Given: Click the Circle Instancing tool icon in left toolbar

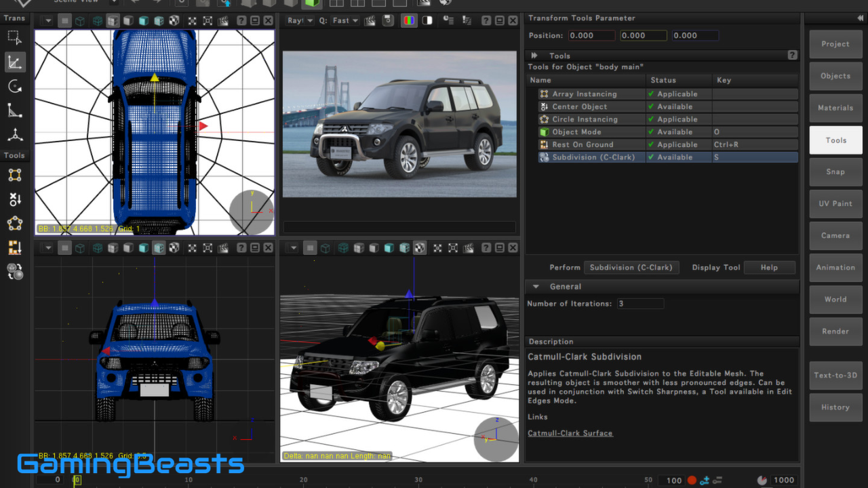Looking at the screenshot, I should 14,224.
